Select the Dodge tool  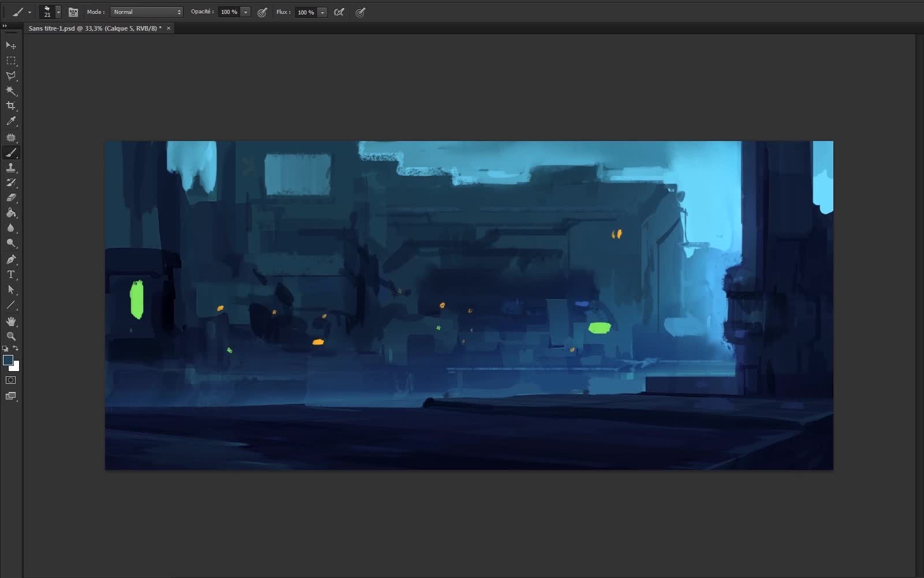[x=11, y=243]
